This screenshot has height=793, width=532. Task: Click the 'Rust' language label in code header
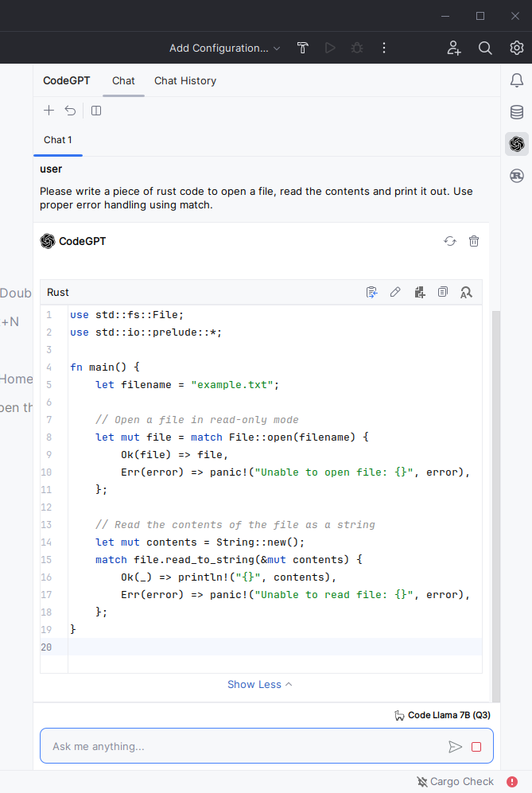pos(57,293)
